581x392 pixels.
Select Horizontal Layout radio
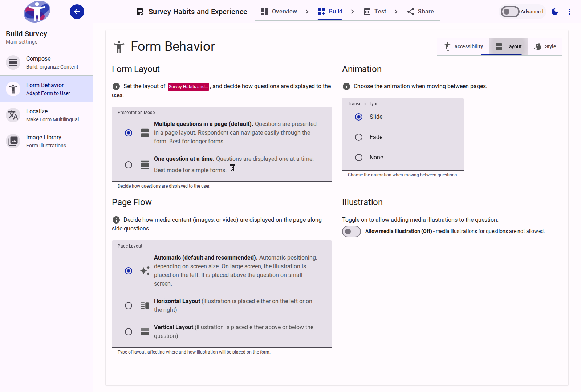pos(129,306)
